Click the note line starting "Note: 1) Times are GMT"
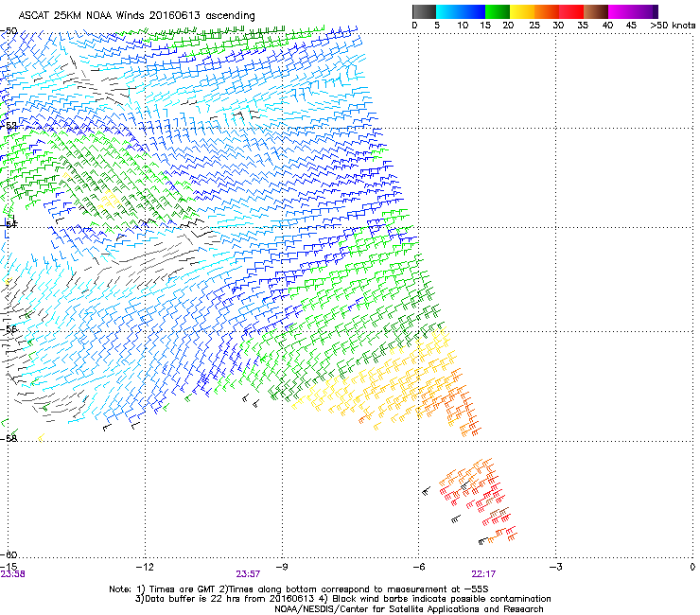 coord(299,589)
